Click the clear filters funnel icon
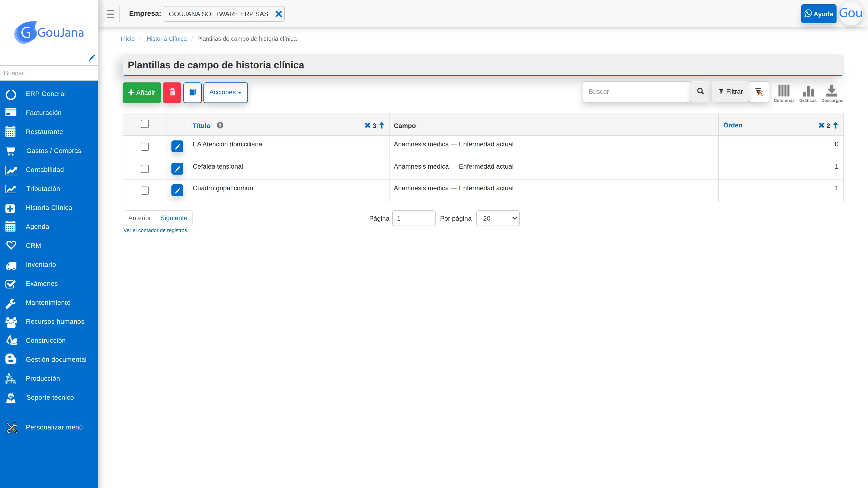The image size is (868, 488). [759, 92]
